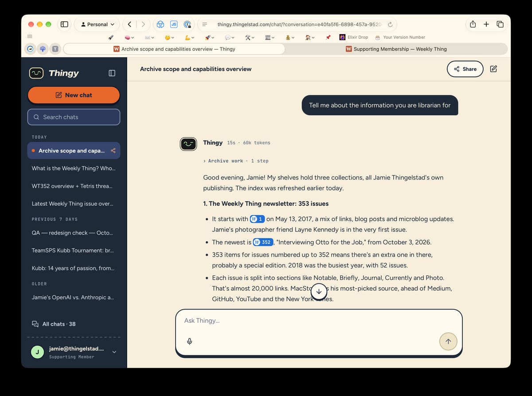The height and width of the screenshot is (396, 532).
Task: Open the TeamSPS Kubb Tournament chat
Action: [x=74, y=251]
